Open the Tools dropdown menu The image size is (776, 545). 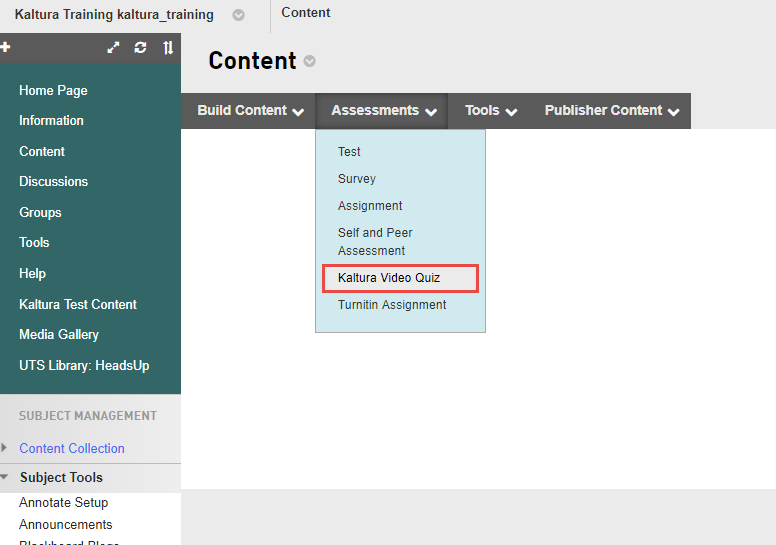point(490,111)
